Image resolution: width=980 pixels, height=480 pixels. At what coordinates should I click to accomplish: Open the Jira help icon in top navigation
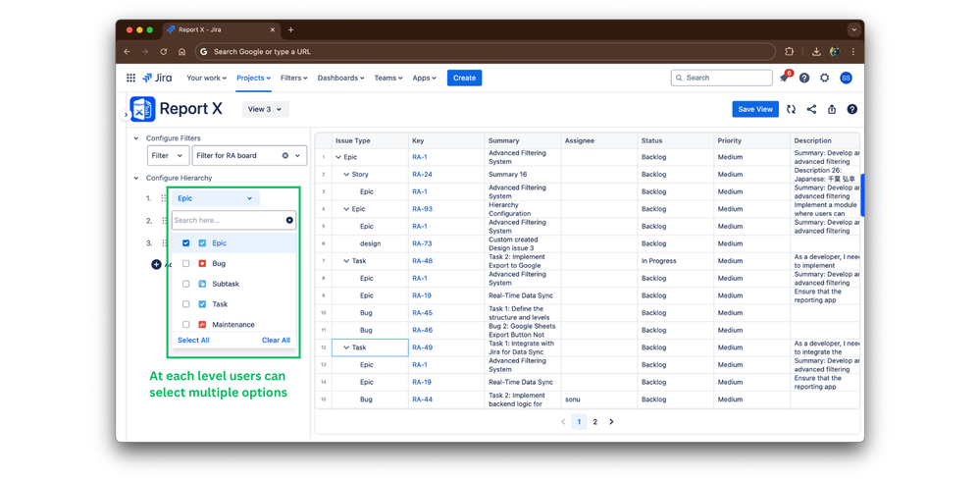tap(804, 79)
